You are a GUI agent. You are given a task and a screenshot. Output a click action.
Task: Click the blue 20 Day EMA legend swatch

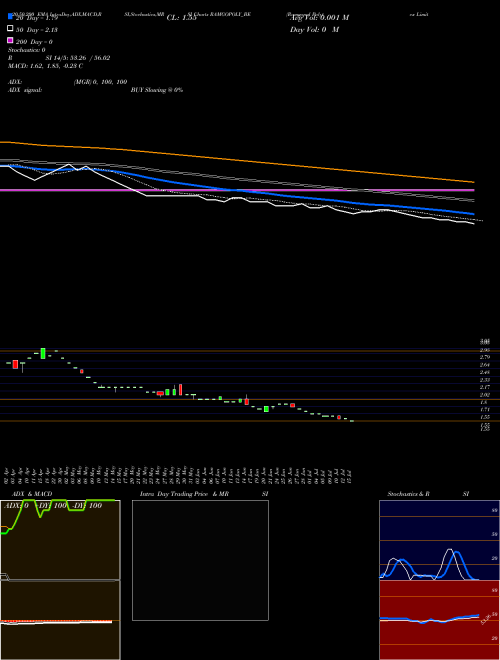[x=10, y=16]
